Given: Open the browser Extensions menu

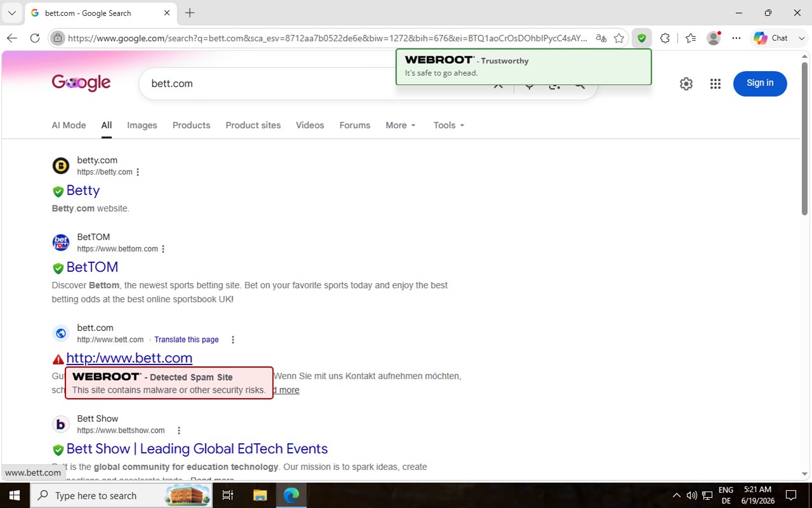Looking at the screenshot, I should point(665,38).
